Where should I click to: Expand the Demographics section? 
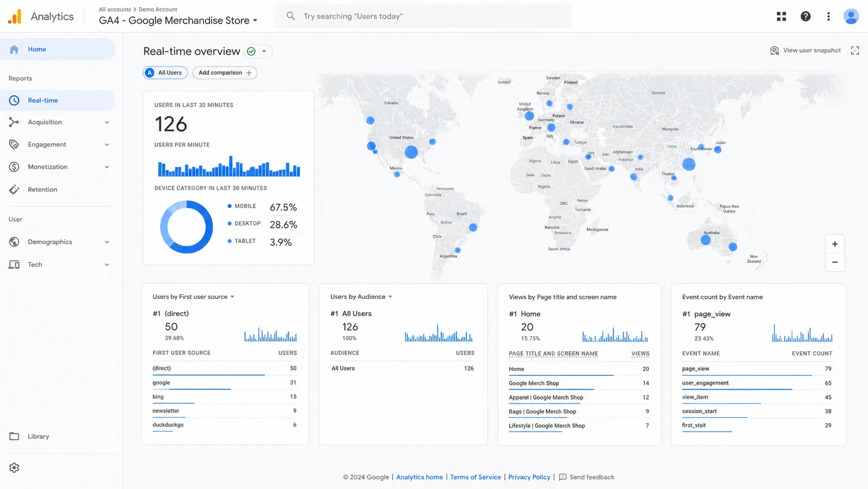pyautogui.click(x=107, y=242)
